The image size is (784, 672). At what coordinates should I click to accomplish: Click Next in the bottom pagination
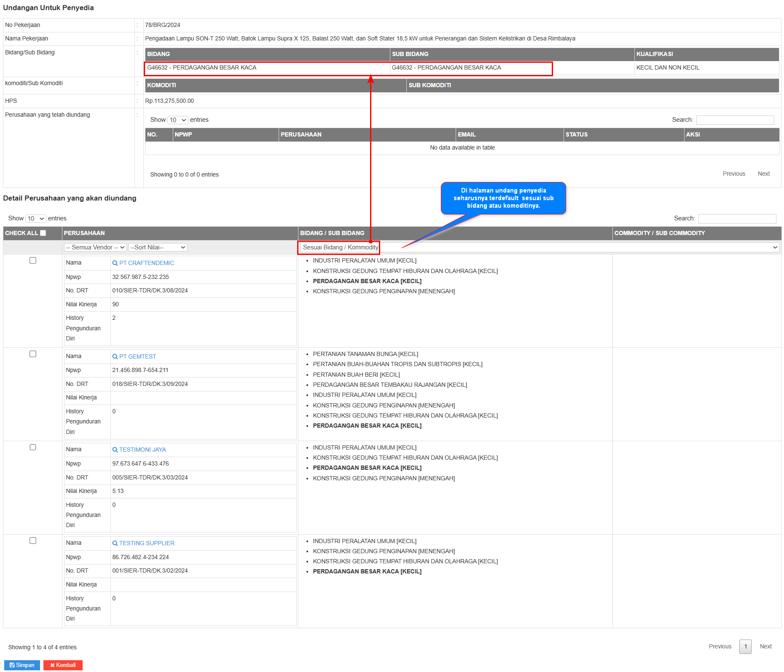765,647
